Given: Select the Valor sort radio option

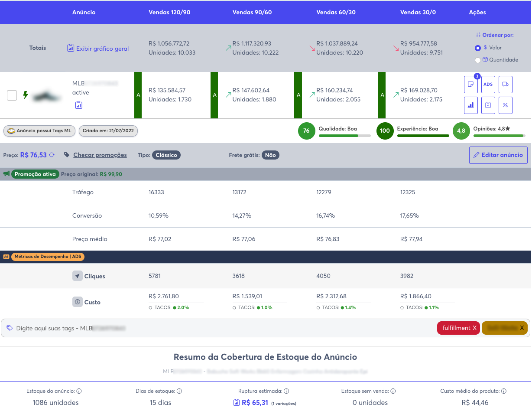Looking at the screenshot, I should [478, 48].
